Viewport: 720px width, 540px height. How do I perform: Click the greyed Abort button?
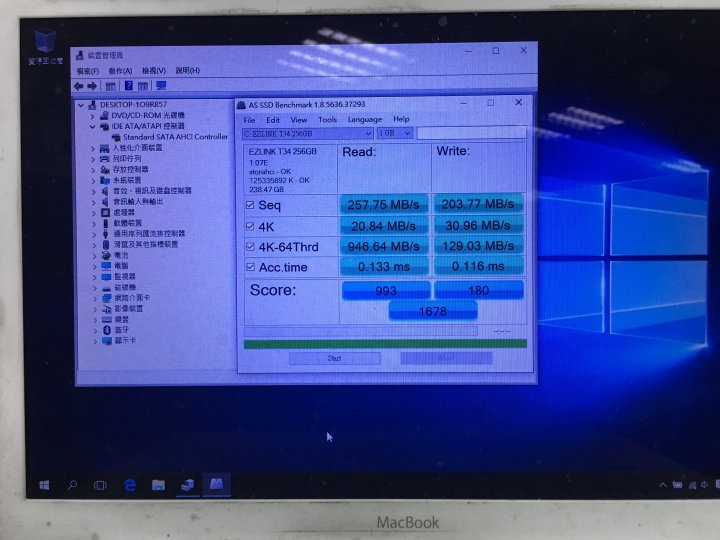point(446,358)
